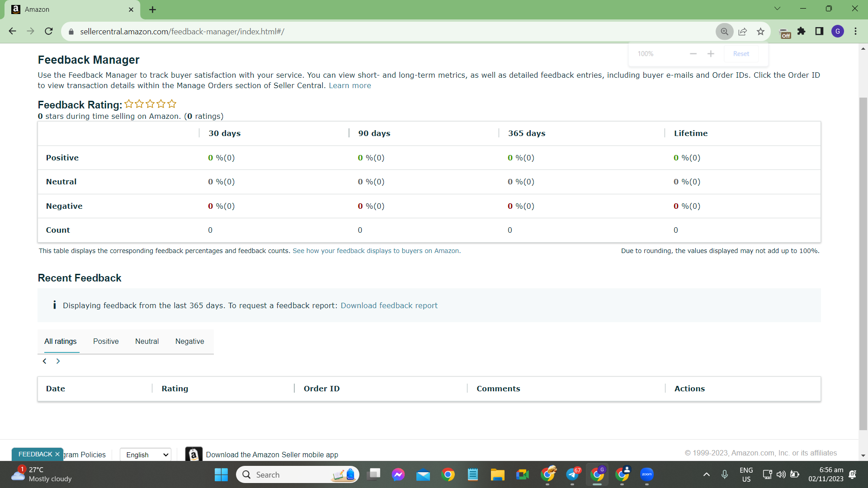The height and width of the screenshot is (488, 868).
Task: Open the Chrome three-dot menu
Action: (x=856, y=31)
